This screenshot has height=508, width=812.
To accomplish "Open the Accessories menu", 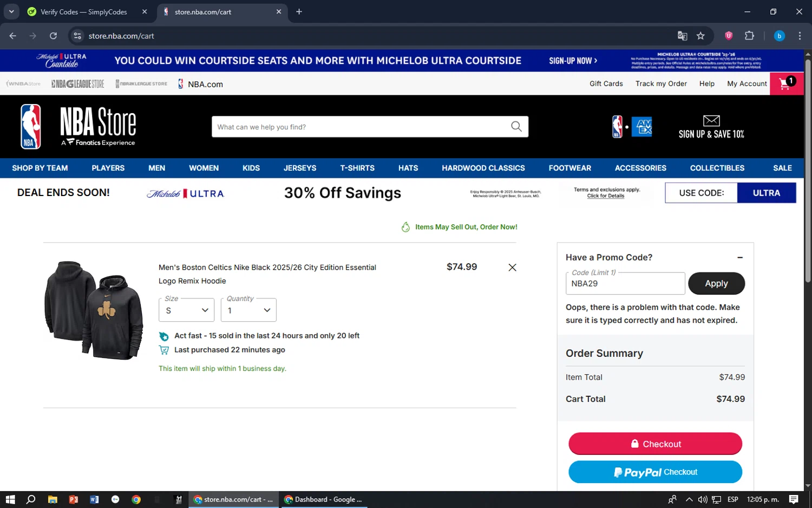I will click(640, 168).
